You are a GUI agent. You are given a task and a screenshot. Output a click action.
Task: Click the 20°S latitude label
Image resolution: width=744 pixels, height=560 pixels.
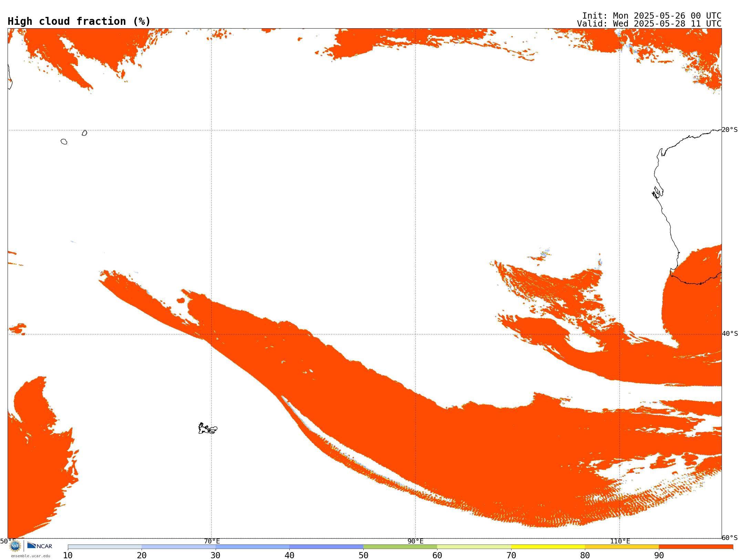click(730, 130)
